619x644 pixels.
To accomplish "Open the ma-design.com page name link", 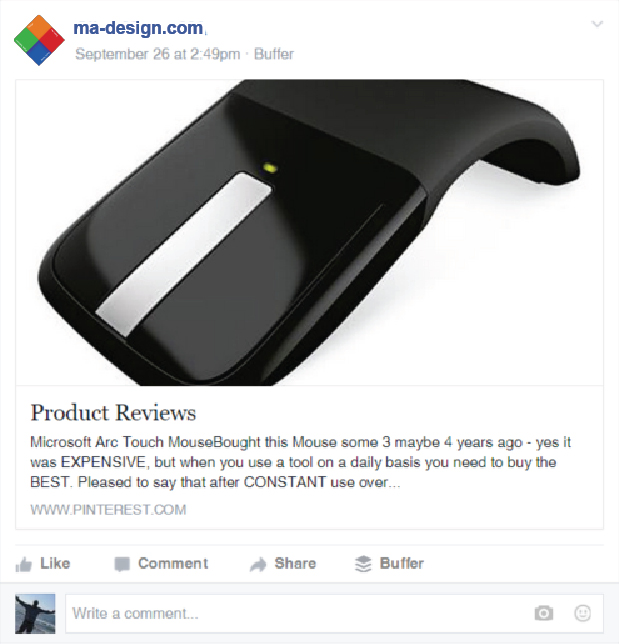I will (x=138, y=28).
